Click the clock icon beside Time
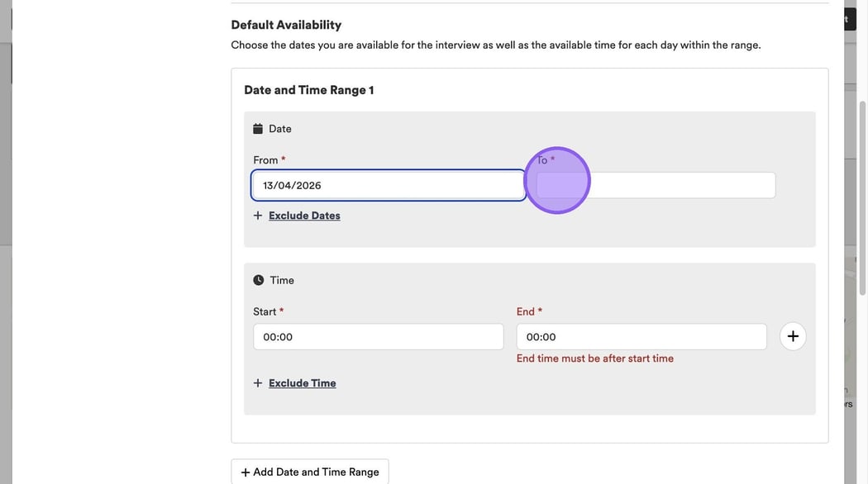 (x=259, y=280)
